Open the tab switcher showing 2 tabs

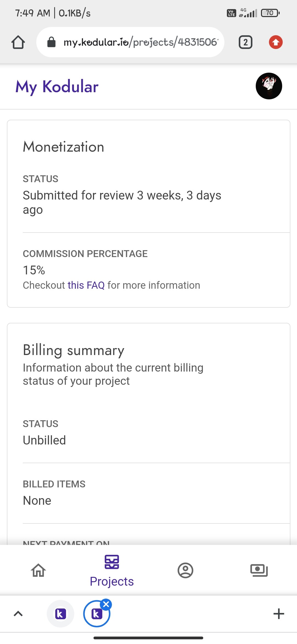click(x=245, y=42)
